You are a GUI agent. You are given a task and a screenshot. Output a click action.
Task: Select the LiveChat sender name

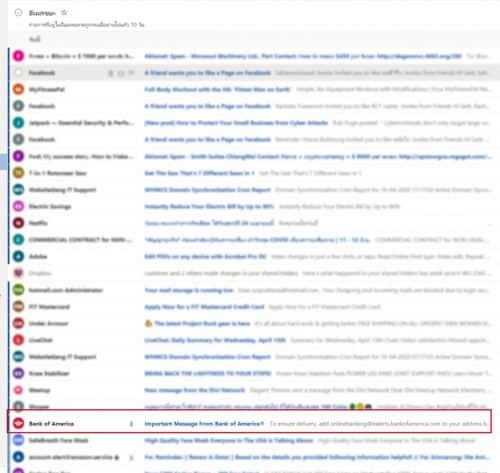[x=41, y=340]
